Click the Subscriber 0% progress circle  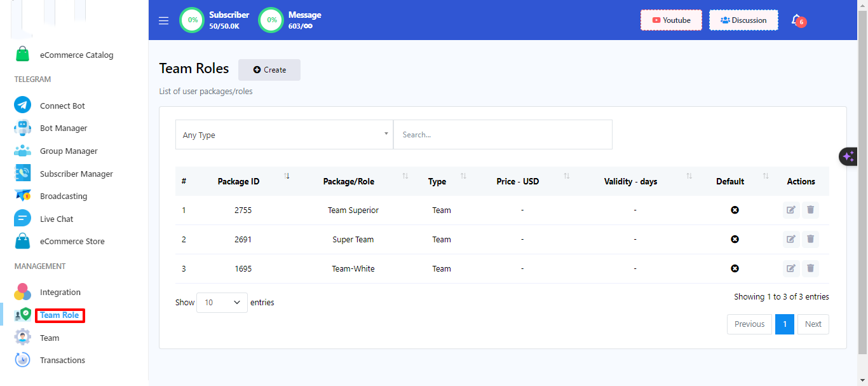193,20
